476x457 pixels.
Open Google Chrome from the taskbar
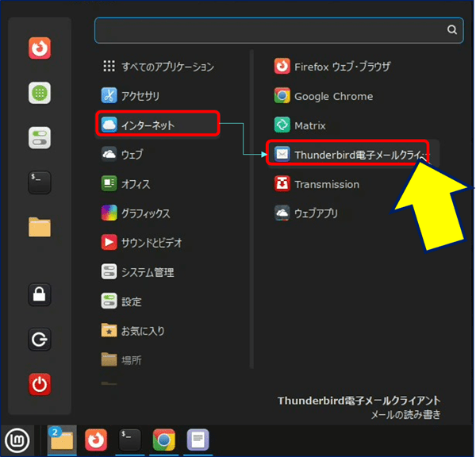click(164, 440)
